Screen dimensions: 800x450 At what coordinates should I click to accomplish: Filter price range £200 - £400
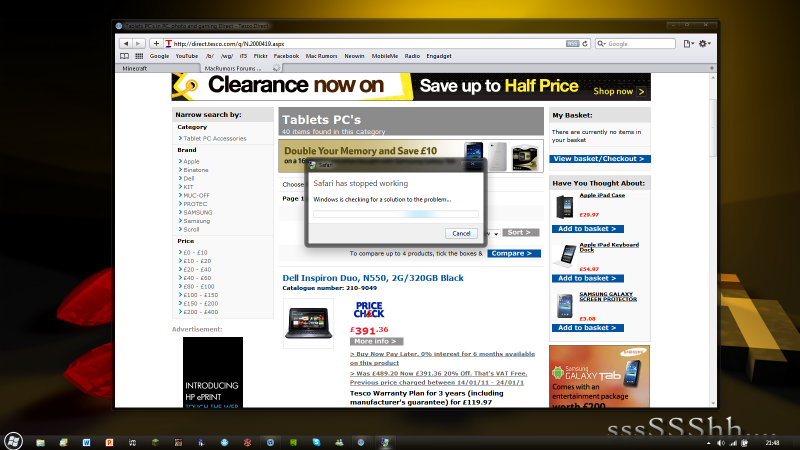click(x=201, y=312)
